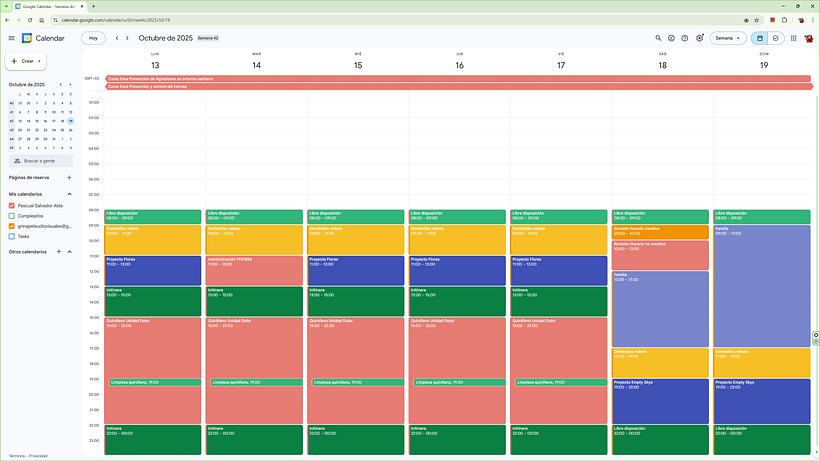Screen dimensions: 820x461
Task: Open the Settings gear menu
Action: (699, 38)
